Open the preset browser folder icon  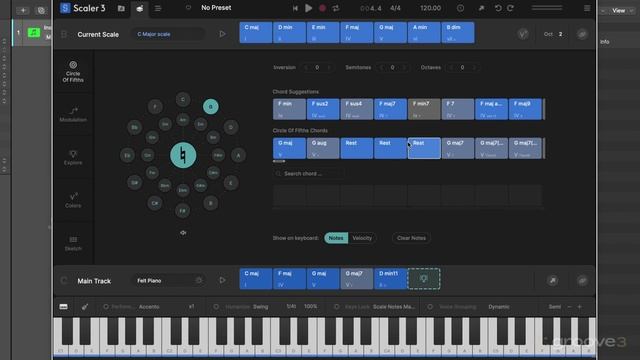coord(121,8)
